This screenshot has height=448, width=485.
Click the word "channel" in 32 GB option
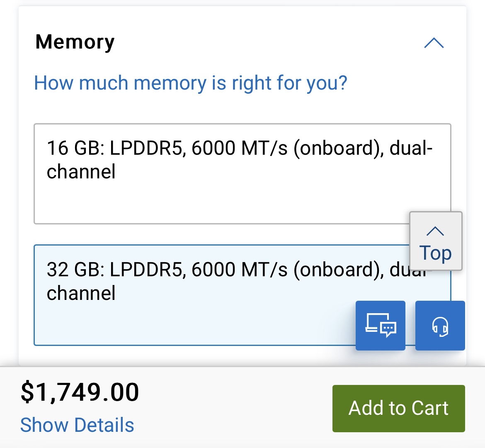[x=81, y=293]
